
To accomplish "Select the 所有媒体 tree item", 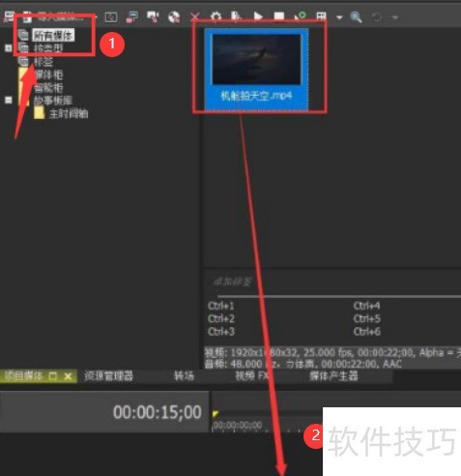I will click(53, 35).
